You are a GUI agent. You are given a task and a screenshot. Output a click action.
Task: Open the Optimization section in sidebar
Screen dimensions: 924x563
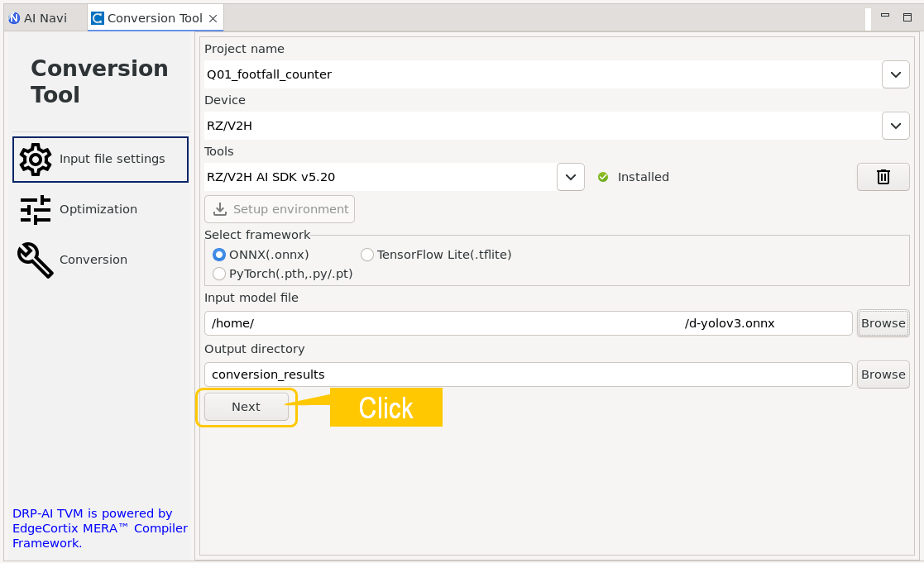coord(98,210)
